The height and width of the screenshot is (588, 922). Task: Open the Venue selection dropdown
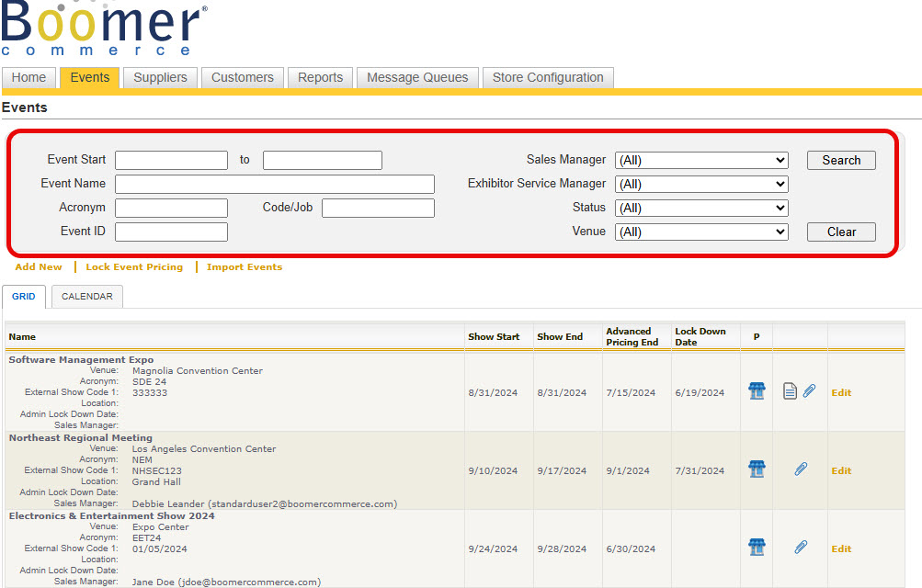[x=700, y=232]
